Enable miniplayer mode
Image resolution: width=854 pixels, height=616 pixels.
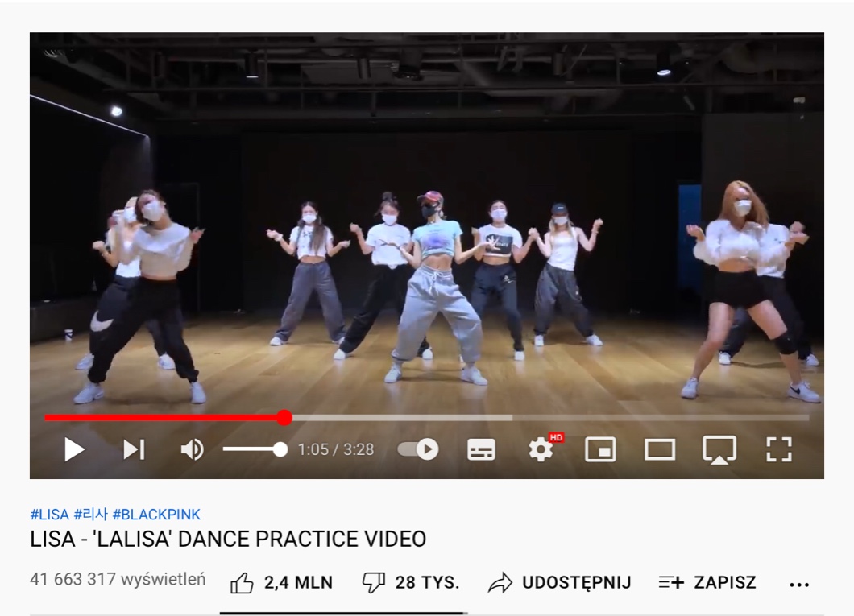point(600,449)
